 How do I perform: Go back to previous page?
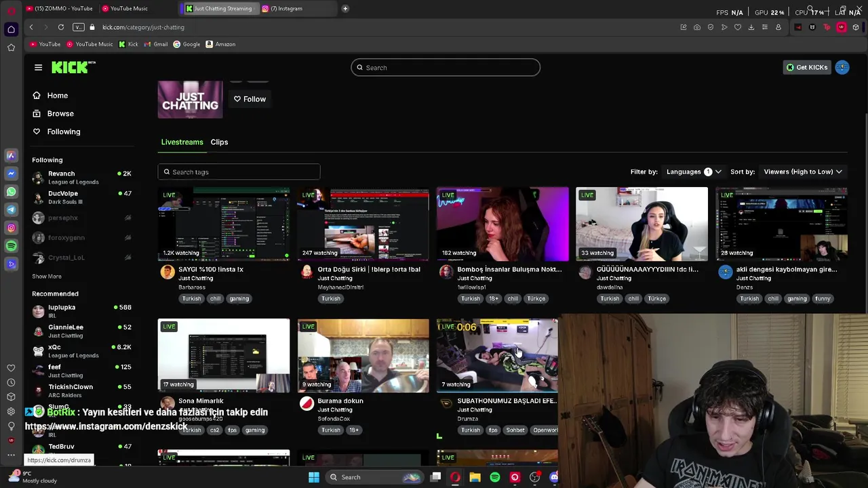click(x=31, y=27)
